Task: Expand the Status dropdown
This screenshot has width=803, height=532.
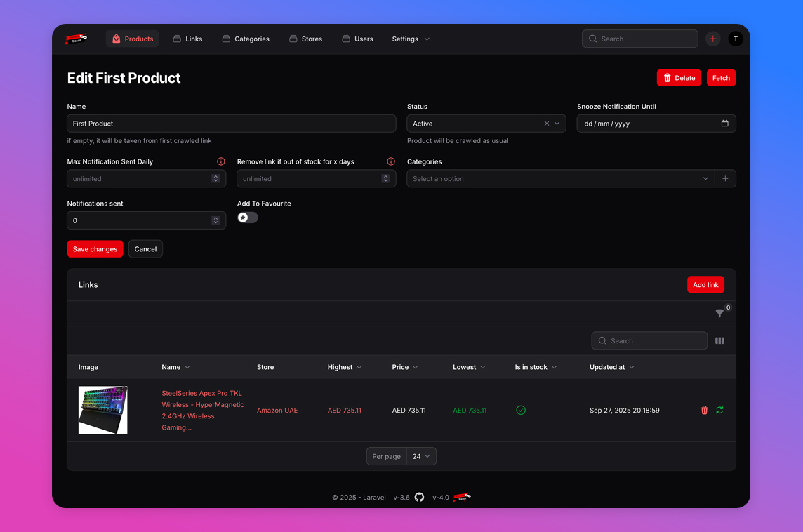Action: [557, 124]
